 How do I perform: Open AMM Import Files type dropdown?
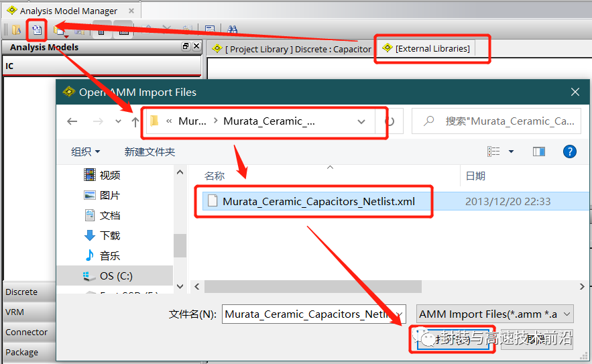point(495,314)
